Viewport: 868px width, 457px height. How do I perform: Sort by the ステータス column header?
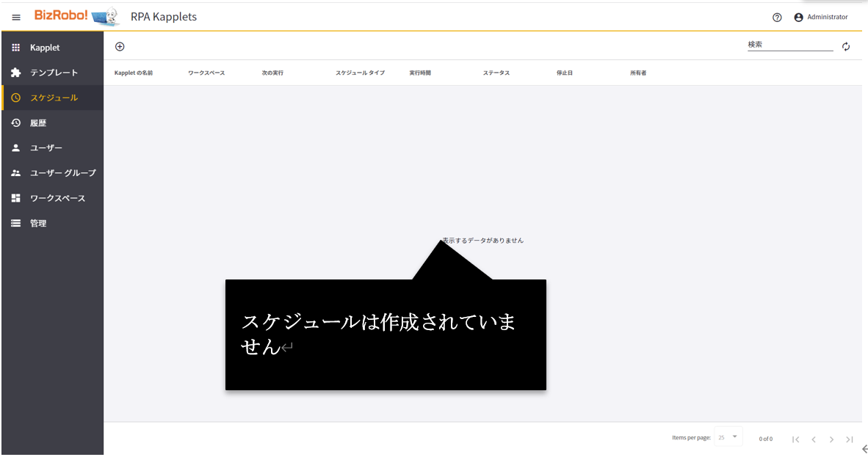point(495,73)
